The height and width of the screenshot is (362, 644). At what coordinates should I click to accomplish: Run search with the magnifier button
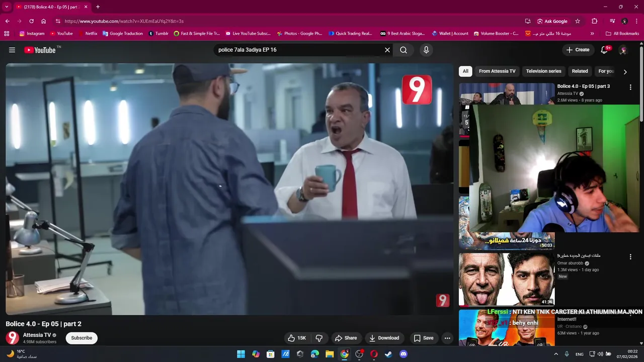[x=404, y=50]
